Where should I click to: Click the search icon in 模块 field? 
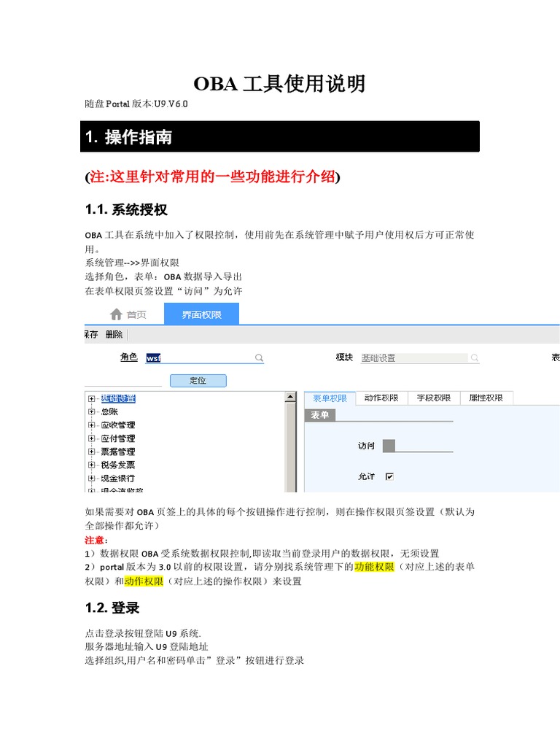474,357
